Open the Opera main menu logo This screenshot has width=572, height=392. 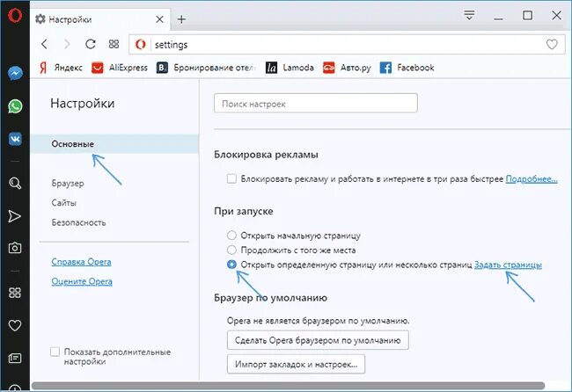click(15, 16)
